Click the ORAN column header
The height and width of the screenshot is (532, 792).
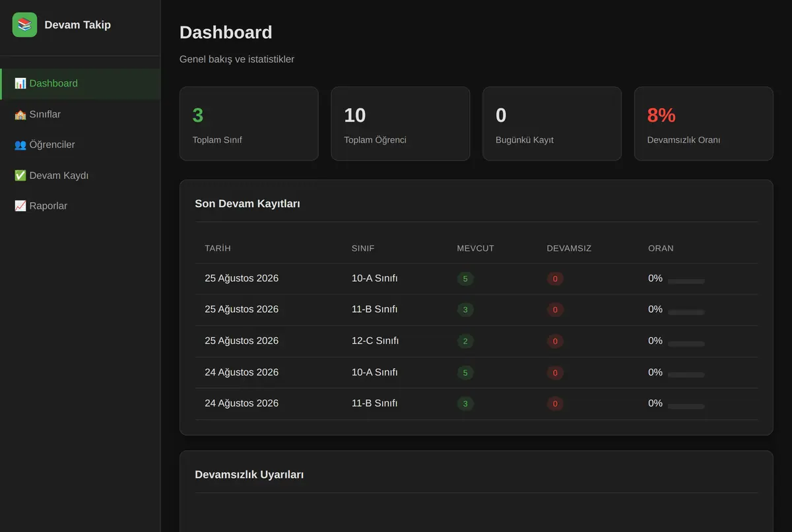click(661, 248)
